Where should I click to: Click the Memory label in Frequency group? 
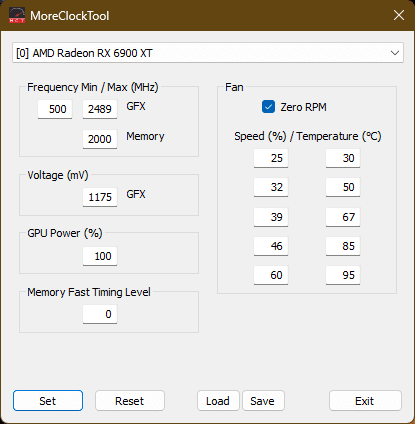[145, 136]
